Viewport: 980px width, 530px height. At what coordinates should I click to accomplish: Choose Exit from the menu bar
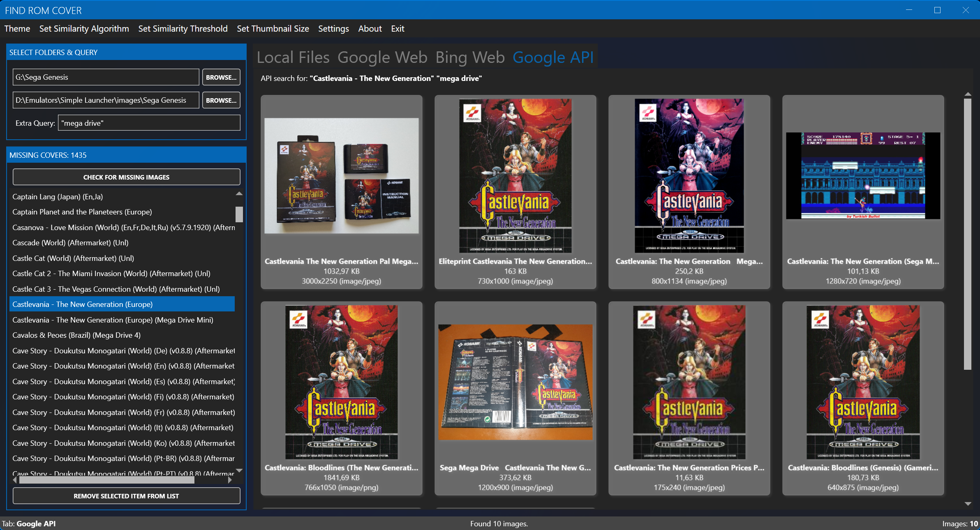tap(398, 29)
